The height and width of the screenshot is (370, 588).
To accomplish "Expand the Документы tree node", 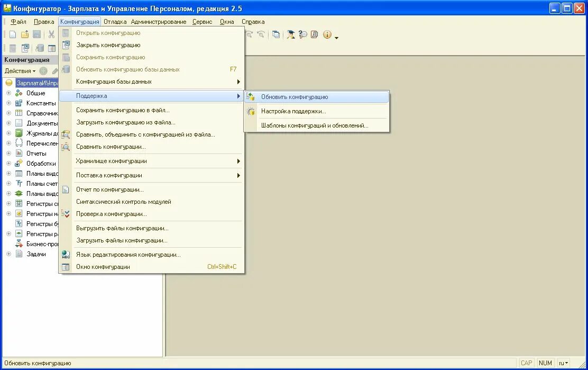I will [x=8, y=123].
